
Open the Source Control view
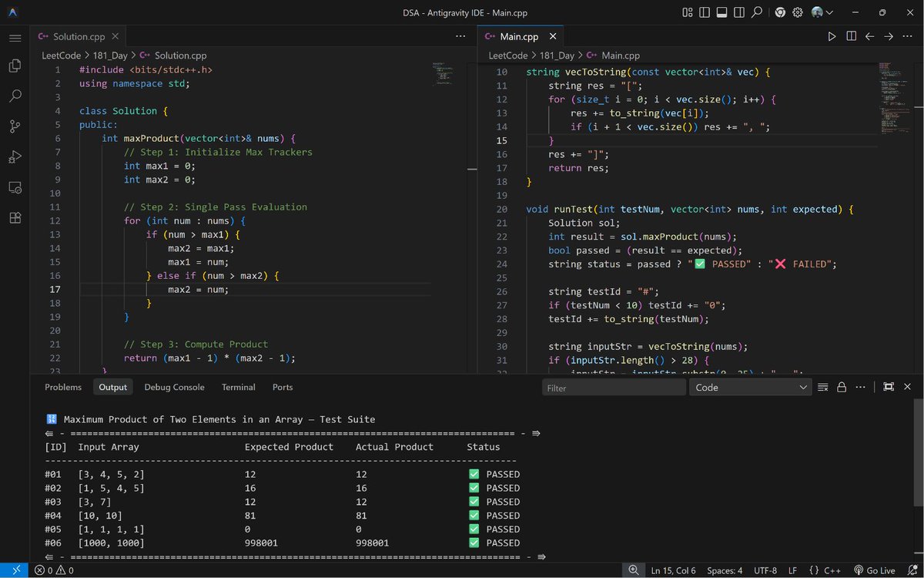(x=15, y=126)
